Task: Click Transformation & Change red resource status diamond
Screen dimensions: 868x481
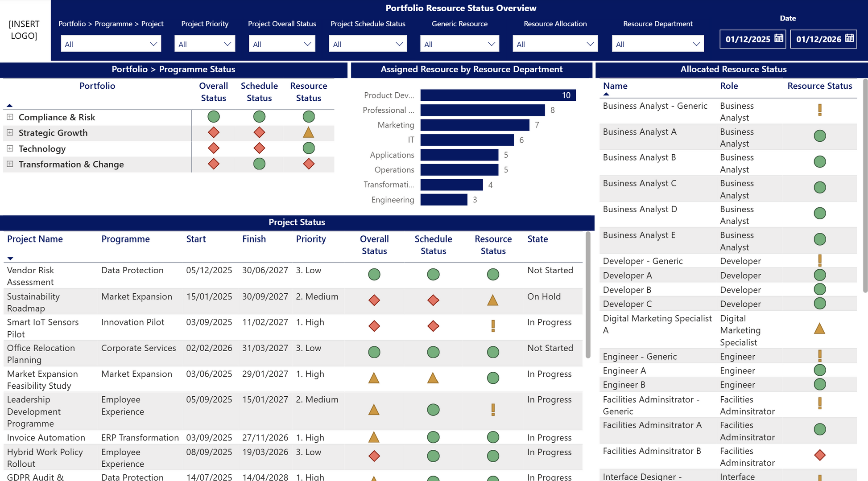Action: pos(308,164)
